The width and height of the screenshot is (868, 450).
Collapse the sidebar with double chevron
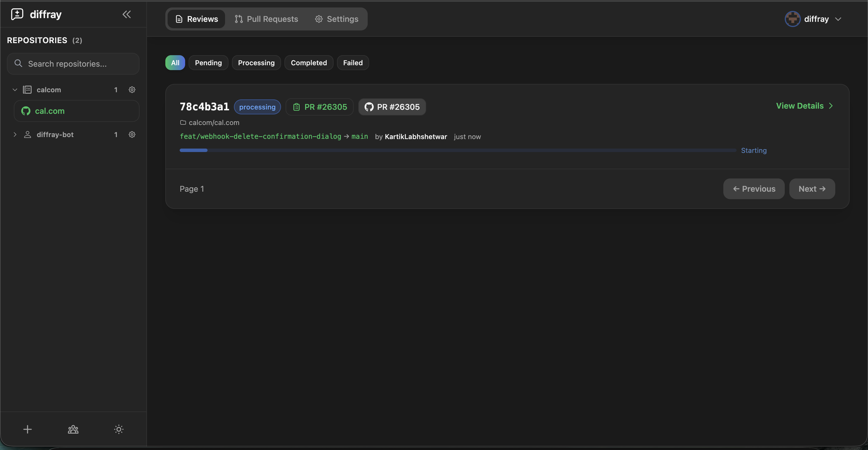tap(126, 14)
